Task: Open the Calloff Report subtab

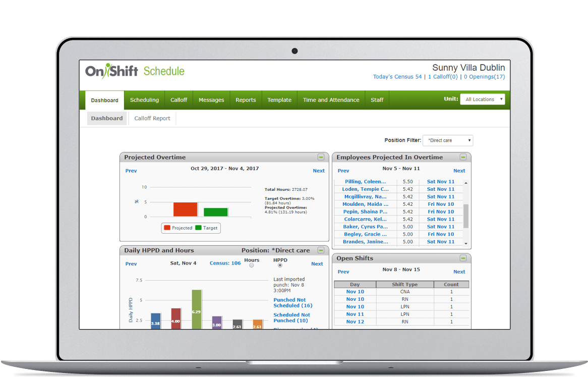Action: coord(152,119)
